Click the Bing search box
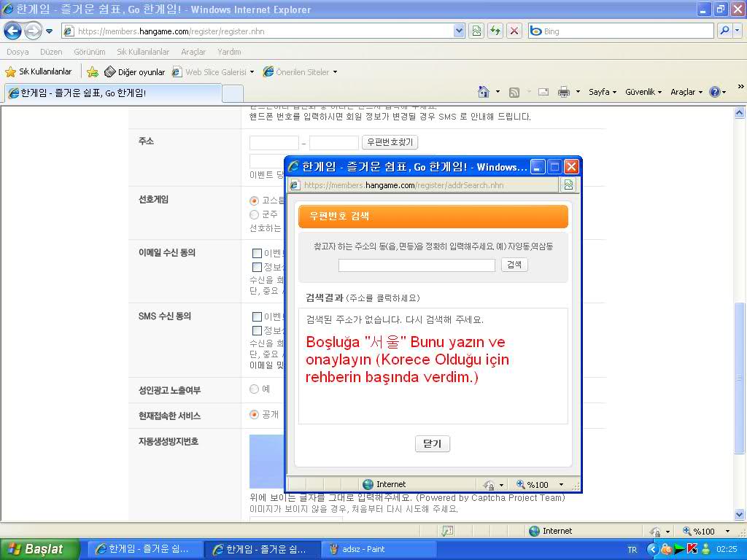 click(620, 31)
